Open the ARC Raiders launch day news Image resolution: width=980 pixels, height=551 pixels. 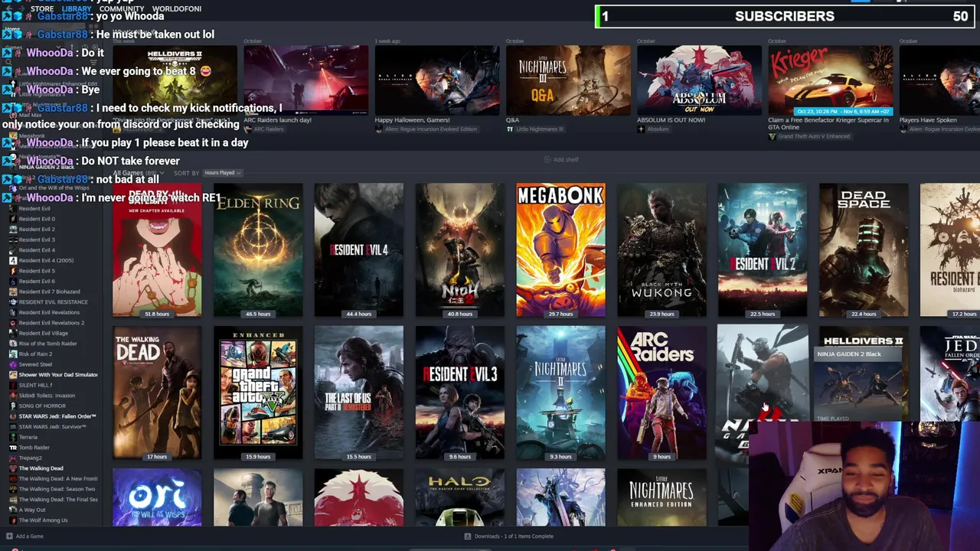point(306,80)
